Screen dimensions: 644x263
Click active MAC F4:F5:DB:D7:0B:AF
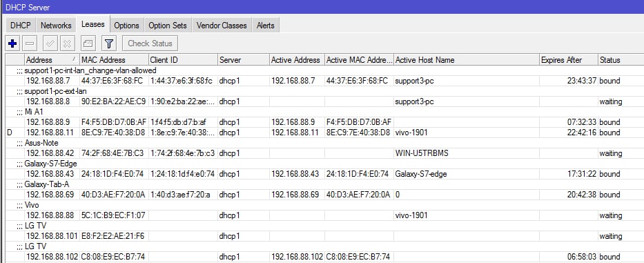coord(358,122)
